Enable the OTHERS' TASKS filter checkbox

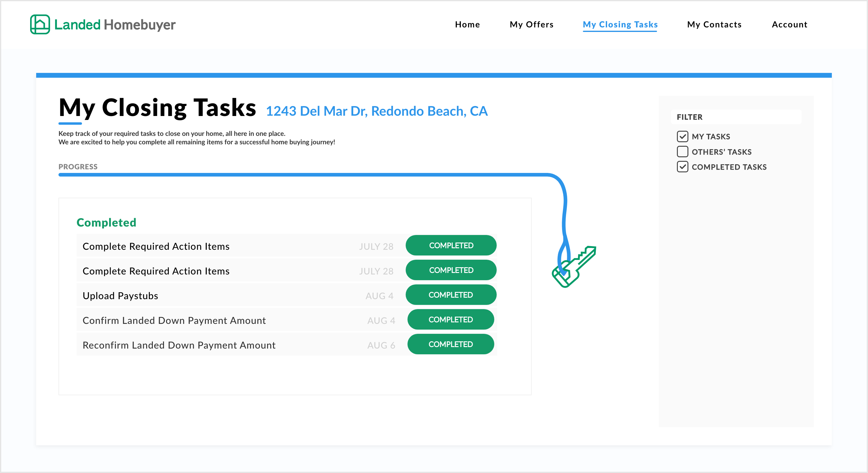(x=682, y=152)
